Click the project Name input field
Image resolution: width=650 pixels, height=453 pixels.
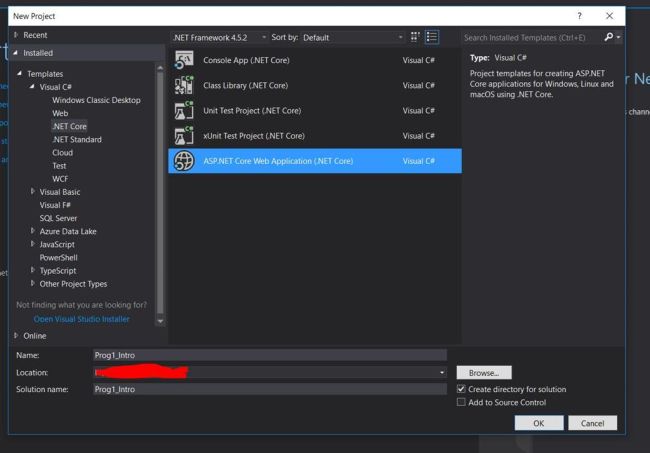point(270,355)
